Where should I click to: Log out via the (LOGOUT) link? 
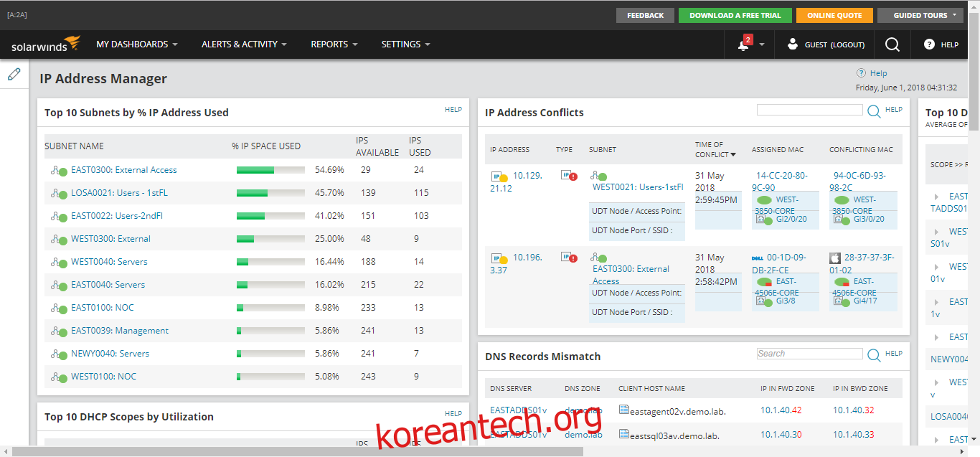click(847, 44)
